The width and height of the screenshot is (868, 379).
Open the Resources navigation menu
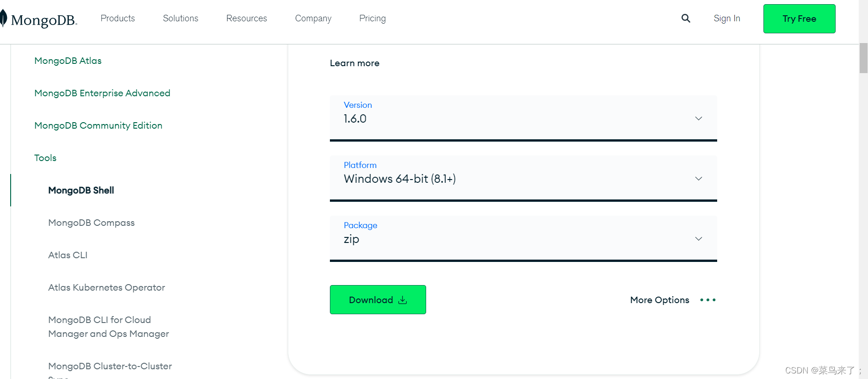[247, 19]
